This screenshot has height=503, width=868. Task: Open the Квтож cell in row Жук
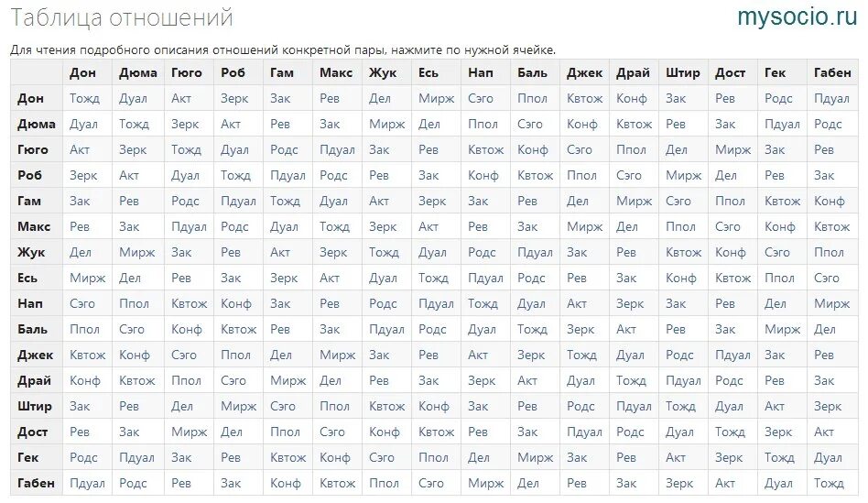683,252
